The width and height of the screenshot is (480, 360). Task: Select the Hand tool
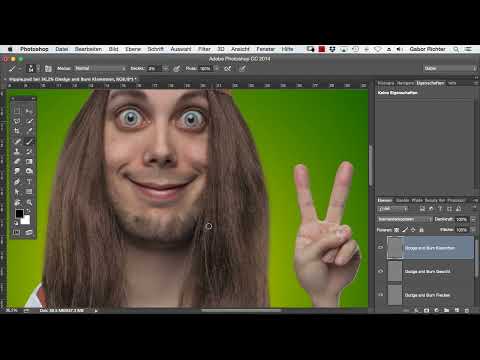[x=17, y=202]
